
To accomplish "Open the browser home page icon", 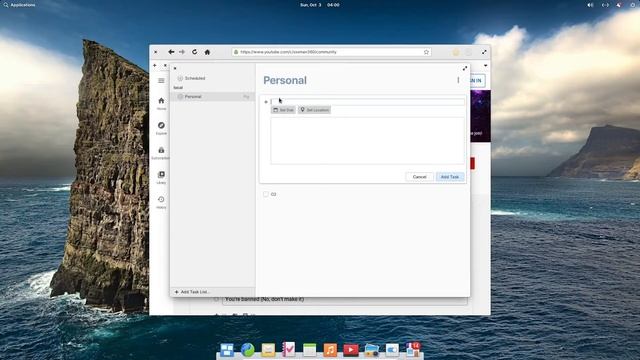I will tap(207, 52).
